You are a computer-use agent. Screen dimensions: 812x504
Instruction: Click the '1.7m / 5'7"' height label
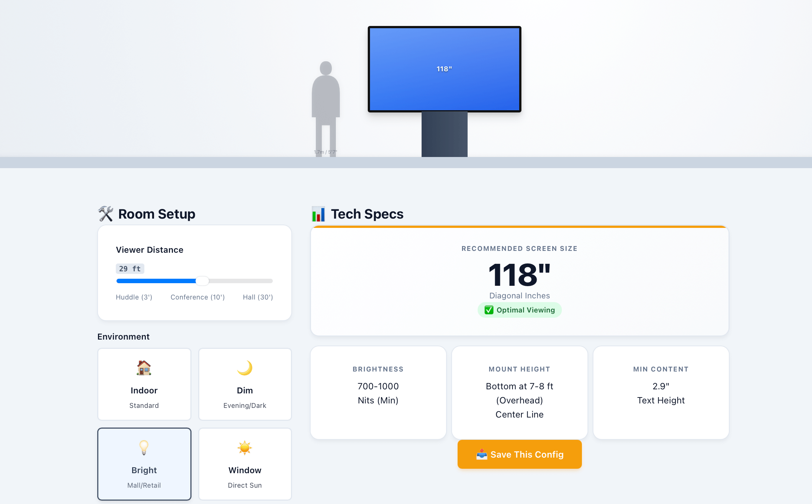[x=325, y=152]
